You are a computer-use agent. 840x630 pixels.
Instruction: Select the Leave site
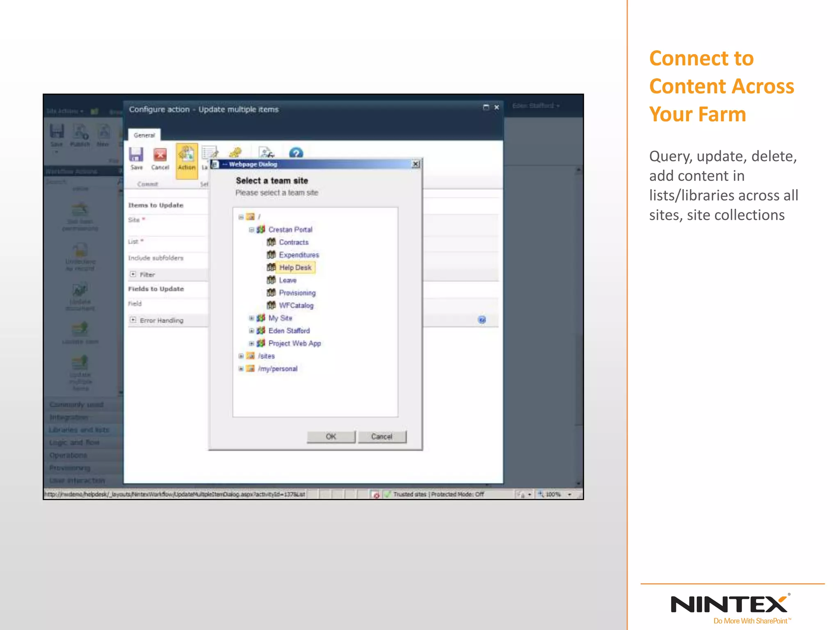(x=288, y=281)
